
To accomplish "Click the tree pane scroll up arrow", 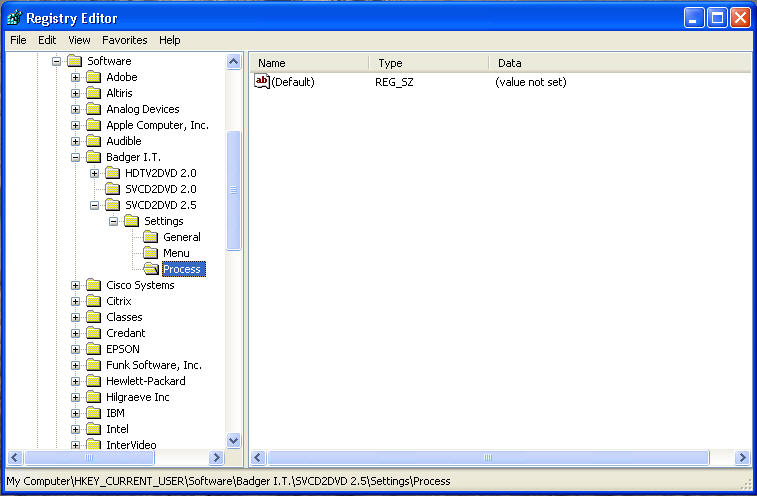I will (234, 62).
